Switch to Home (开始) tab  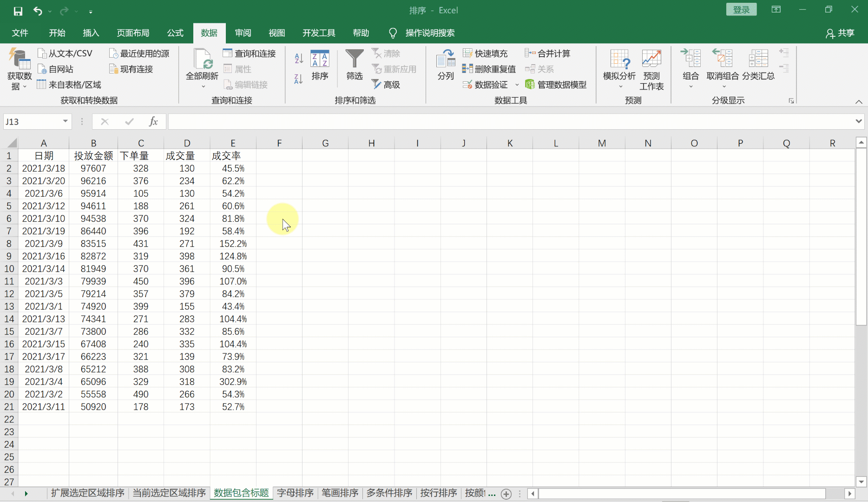tap(57, 33)
